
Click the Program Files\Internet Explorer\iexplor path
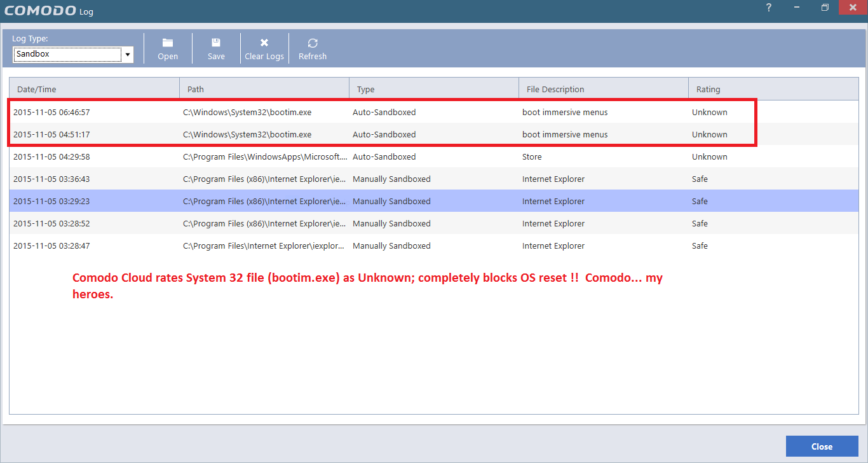point(264,246)
